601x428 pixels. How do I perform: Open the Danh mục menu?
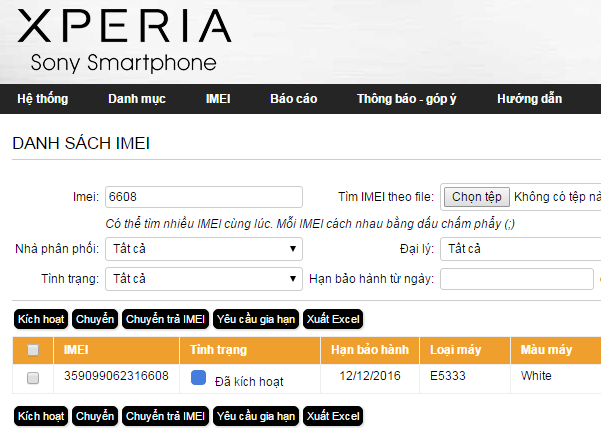[137, 99]
